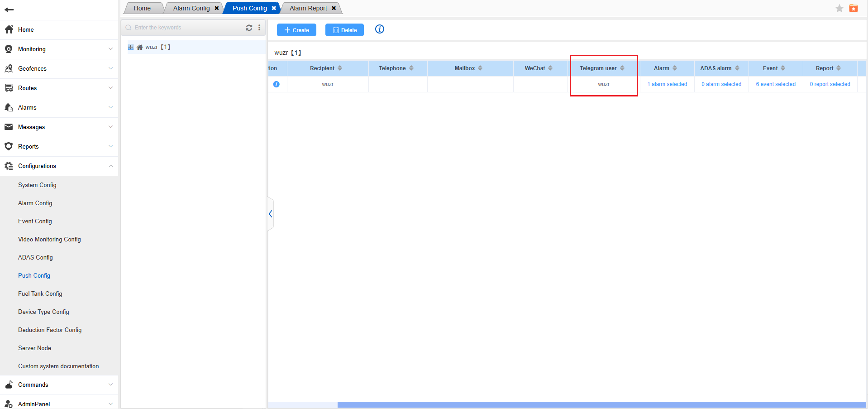This screenshot has height=409, width=868.
Task: Expand the wuzr tree node
Action: [131, 47]
